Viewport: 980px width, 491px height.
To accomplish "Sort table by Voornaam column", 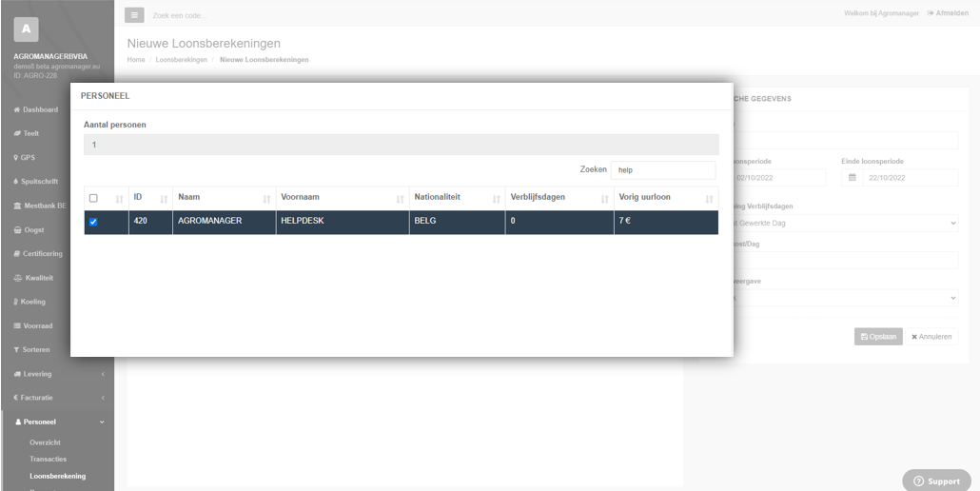I will (x=343, y=198).
